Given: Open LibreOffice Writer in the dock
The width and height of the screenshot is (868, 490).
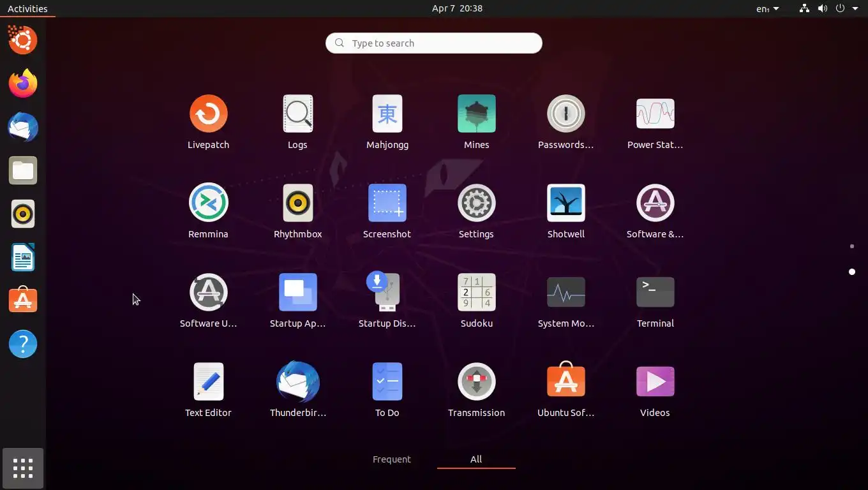Looking at the screenshot, I should 23,257.
